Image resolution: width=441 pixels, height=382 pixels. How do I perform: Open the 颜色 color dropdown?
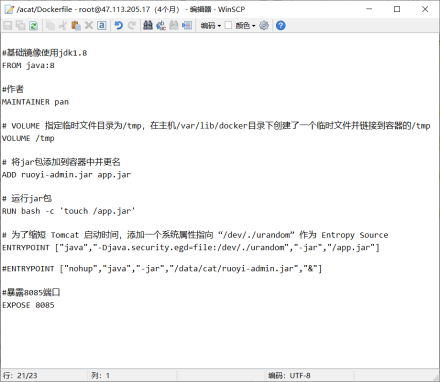pos(246,25)
